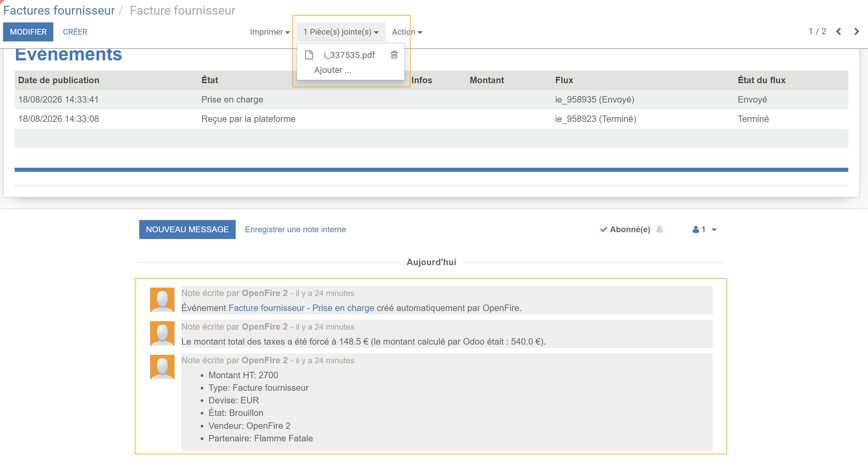This screenshot has width=868, height=457.
Task: Go to previous record arrow
Action: click(838, 32)
